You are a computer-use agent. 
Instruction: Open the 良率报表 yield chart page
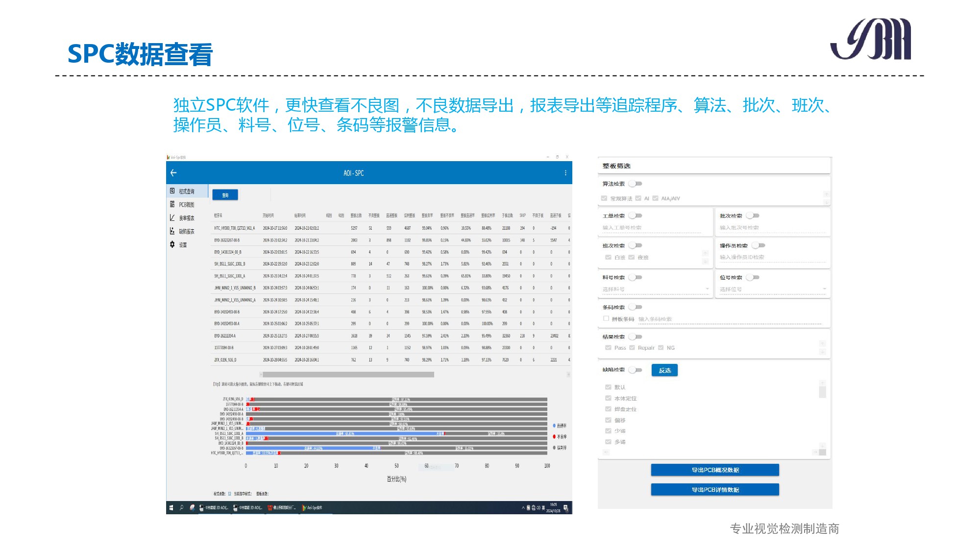tap(186, 218)
